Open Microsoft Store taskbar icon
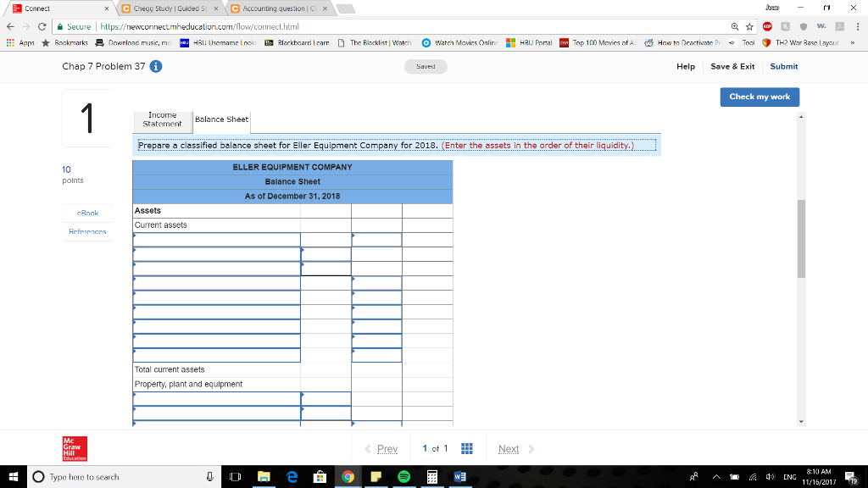The height and width of the screenshot is (488, 868). click(x=320, y=477)
